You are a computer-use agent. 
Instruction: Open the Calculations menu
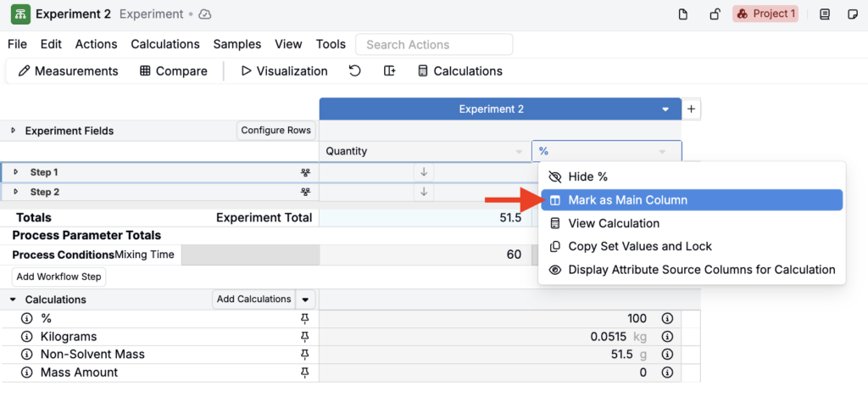(165, 44)
